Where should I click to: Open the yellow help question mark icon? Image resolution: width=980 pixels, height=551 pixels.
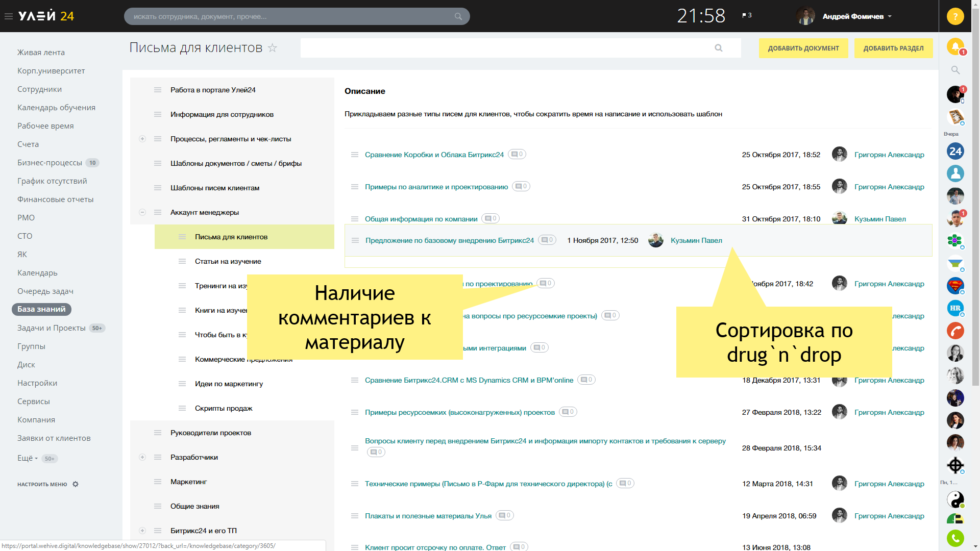tap(955, 16)
